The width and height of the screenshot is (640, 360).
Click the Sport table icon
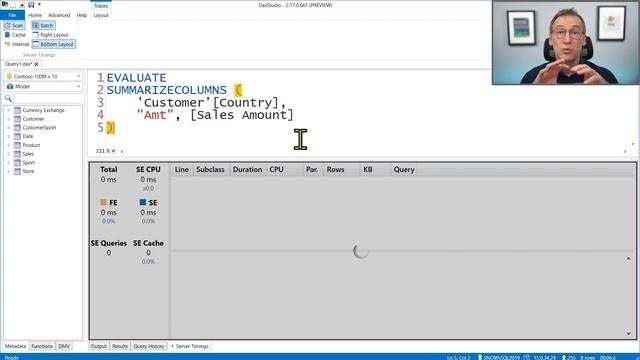[x=17, y=162]
